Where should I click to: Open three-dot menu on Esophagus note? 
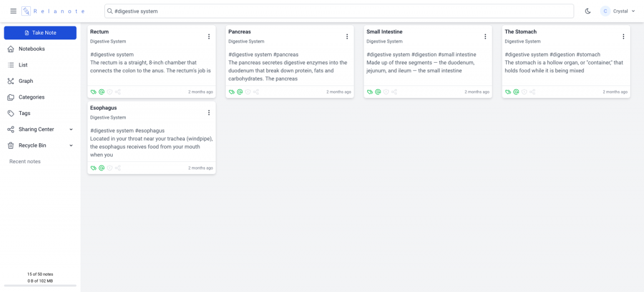tap(209, 112)
